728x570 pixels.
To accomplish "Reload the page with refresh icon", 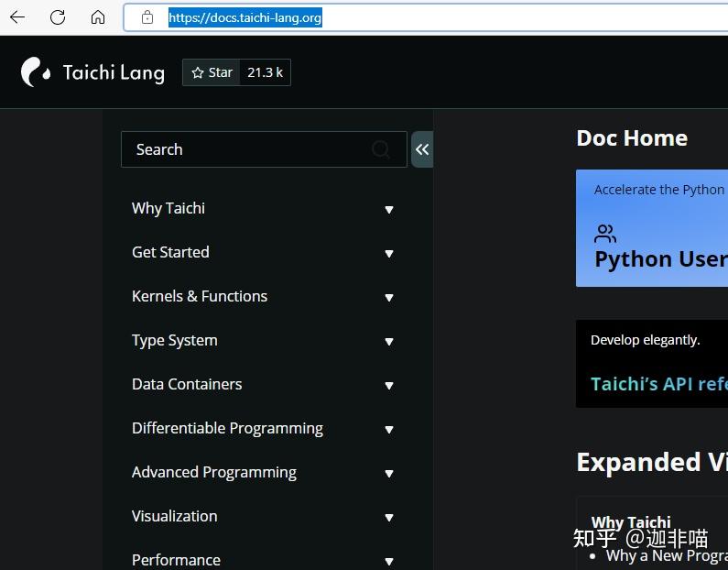I will [x=58, y=17].
